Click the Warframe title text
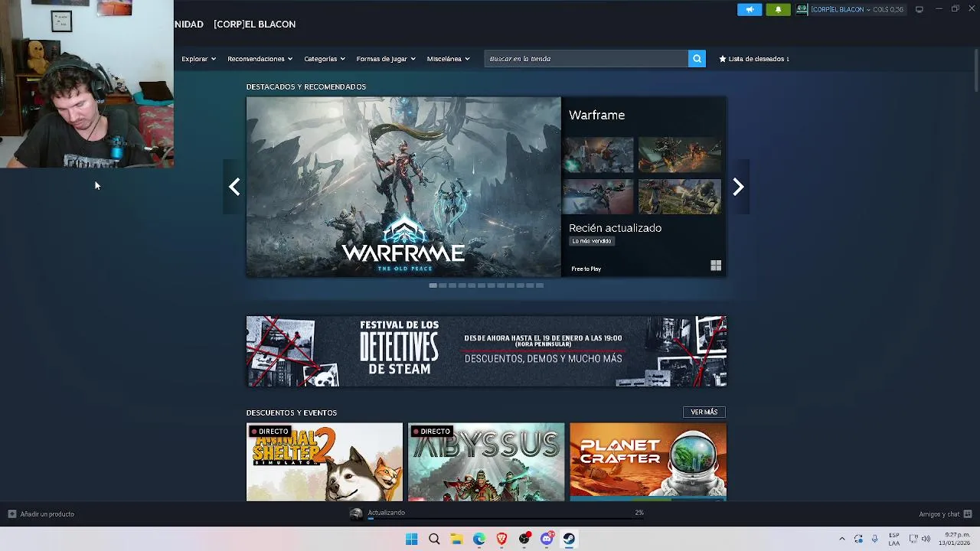 pyautogui.click(x=596, y=115)
